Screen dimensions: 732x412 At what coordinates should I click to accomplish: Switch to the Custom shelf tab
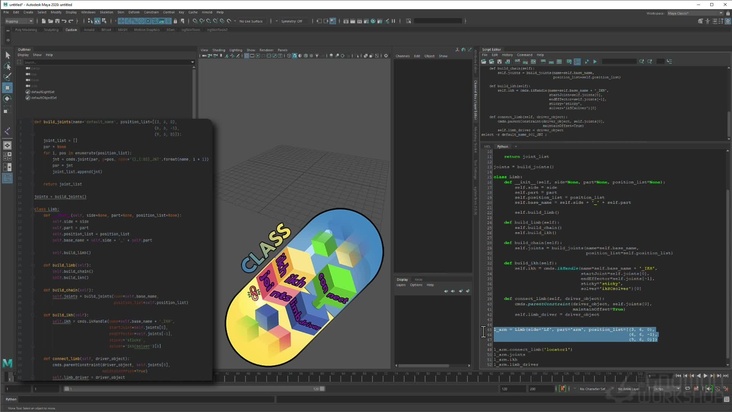(x=71, y=30)
